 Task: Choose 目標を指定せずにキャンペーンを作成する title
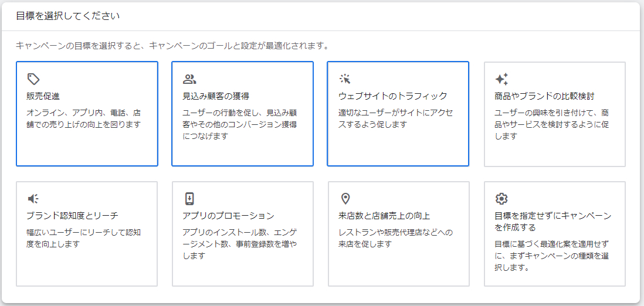click(x=553, y=222)
